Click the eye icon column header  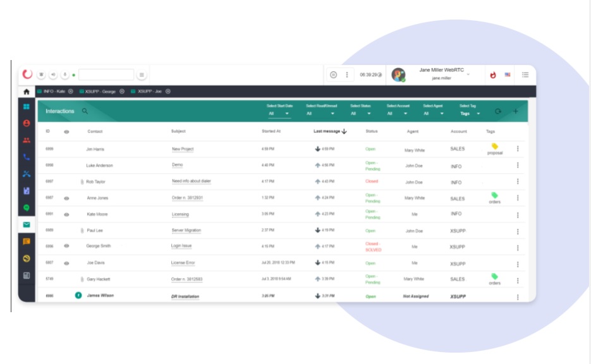tap(66, 132)
